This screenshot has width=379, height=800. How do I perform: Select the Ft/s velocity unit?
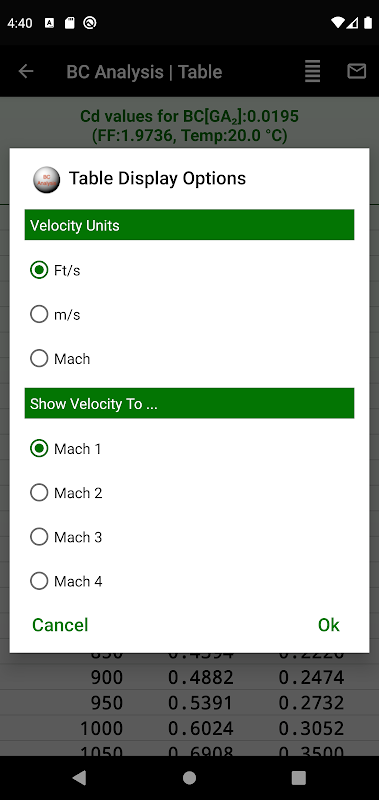(55, 270)
